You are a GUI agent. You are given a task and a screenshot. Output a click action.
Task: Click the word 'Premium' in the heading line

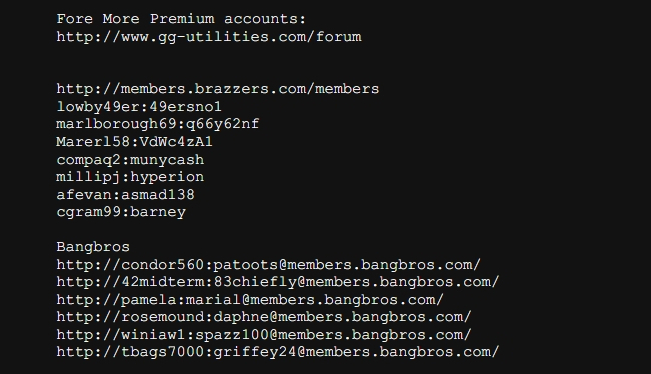(182, 19)
